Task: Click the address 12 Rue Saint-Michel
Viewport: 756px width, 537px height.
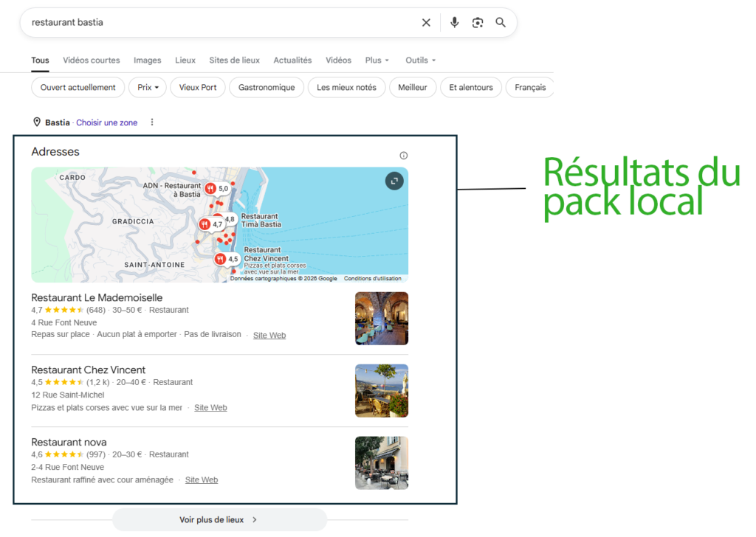Action: (x=67, y=395)
